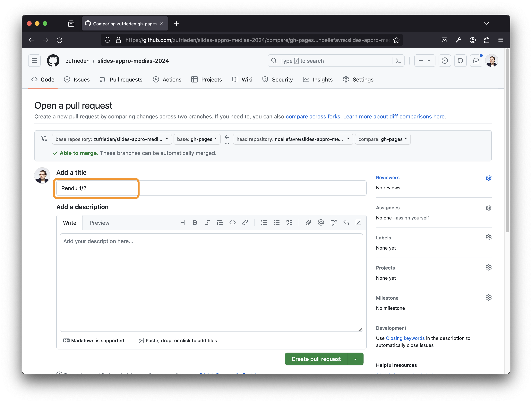The width and height of the screenshot is (532, 403).
Task: Open the command palette icon
Action: 398,61
